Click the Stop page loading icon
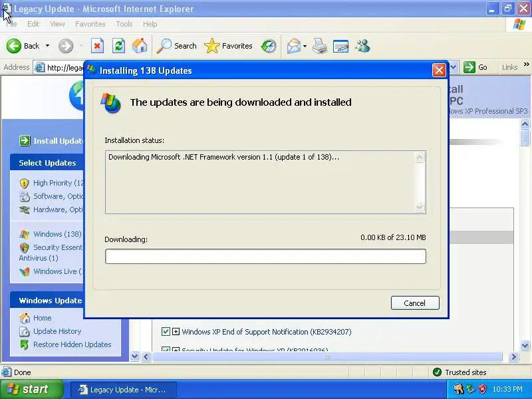Viewport: 532px width, 399px height. 97,46
